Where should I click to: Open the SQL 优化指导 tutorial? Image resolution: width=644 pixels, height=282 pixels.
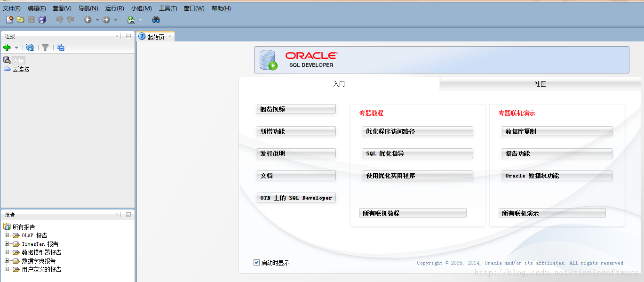click(418, 153)
